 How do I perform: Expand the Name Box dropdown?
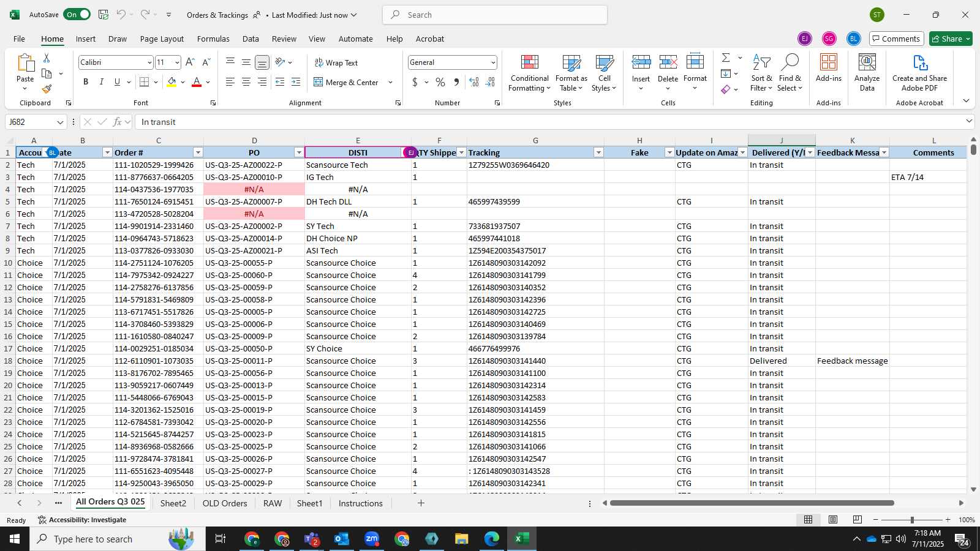[x=60, y=122]
